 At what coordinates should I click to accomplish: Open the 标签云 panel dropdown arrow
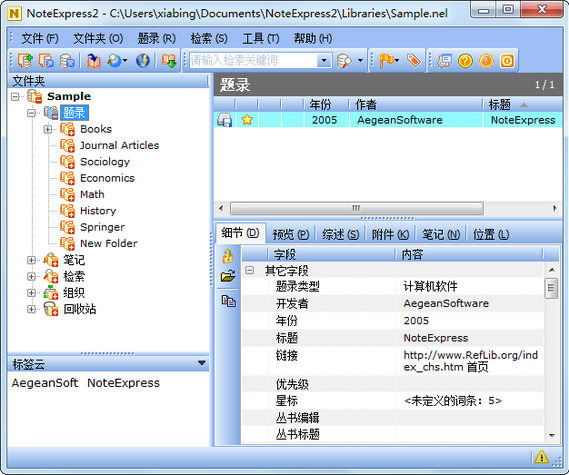click(202, 363)
